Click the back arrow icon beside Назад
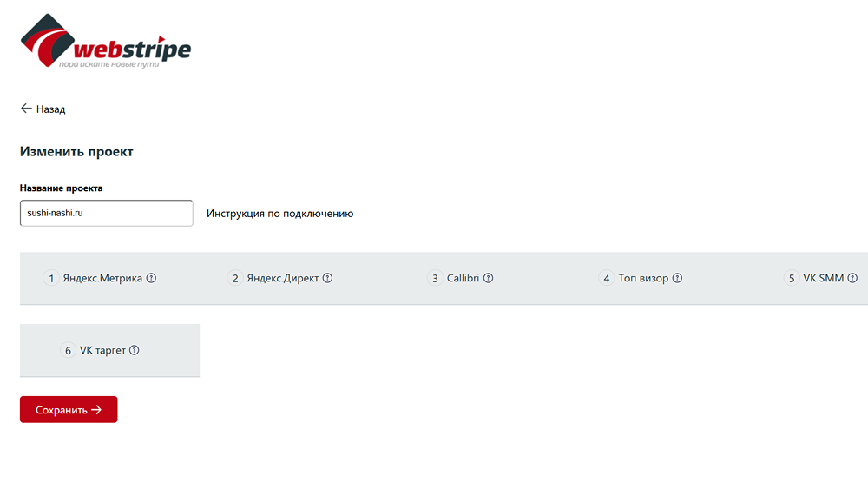 (x=26, y=109)
